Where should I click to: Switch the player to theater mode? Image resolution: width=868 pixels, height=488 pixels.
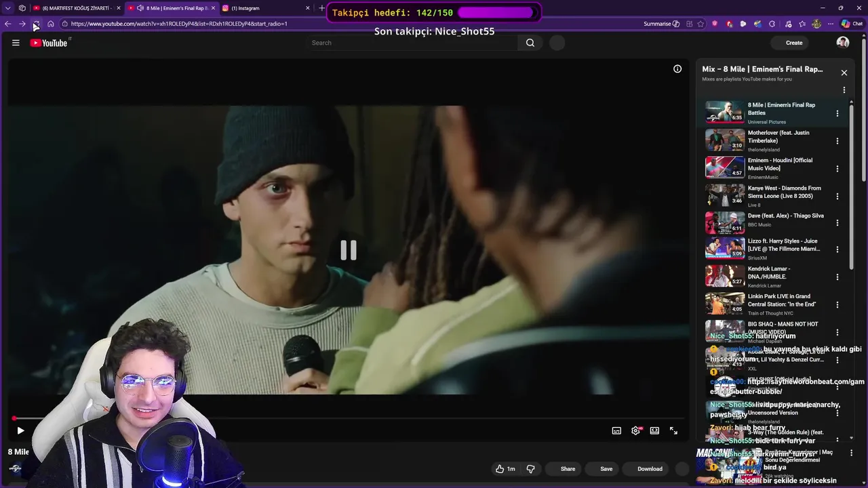(x=654, y=430)
